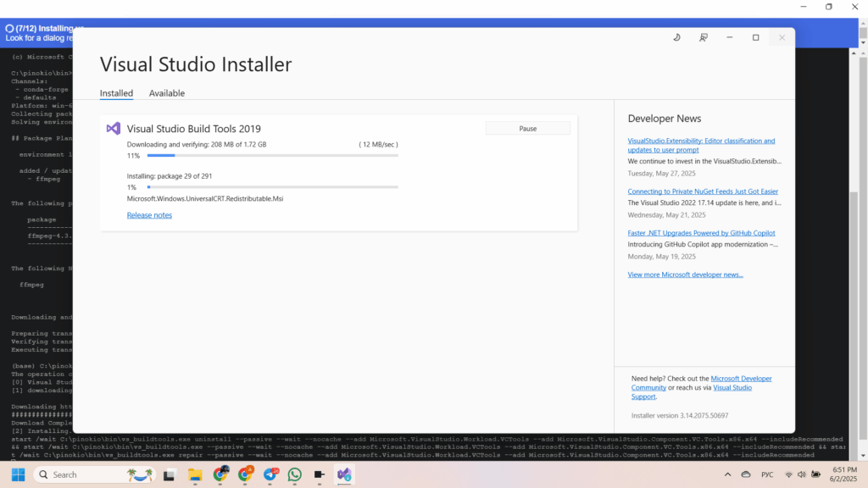868x488 pixels.
Task: Click the Wednesday, May 21, 2025 date
Action: pyautogui.click(x=666, y=214)
